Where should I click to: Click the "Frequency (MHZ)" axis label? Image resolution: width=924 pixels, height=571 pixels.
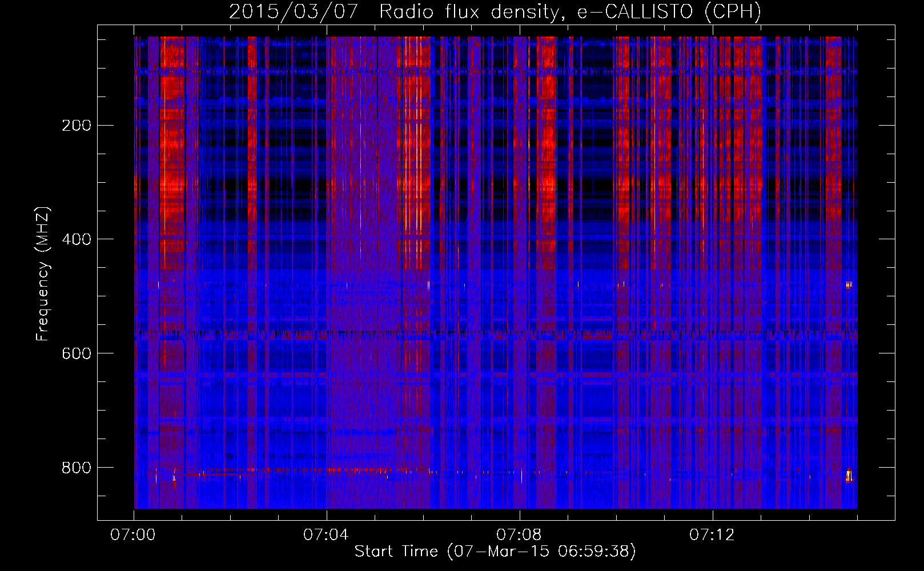[x=43, y=274]
